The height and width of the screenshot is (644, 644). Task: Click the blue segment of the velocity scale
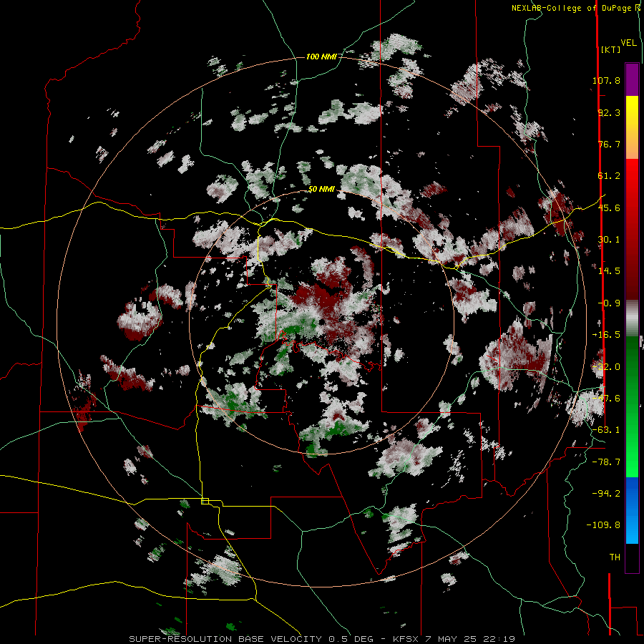[x=632, y=510]
